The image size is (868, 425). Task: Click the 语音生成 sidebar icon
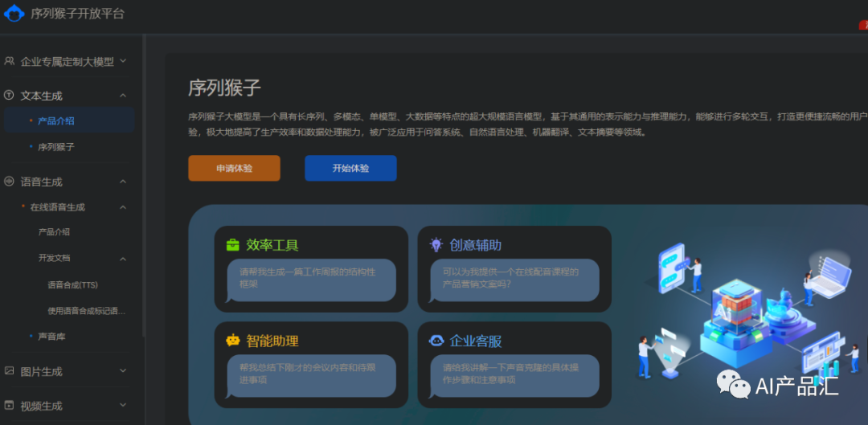click(10, 182)
